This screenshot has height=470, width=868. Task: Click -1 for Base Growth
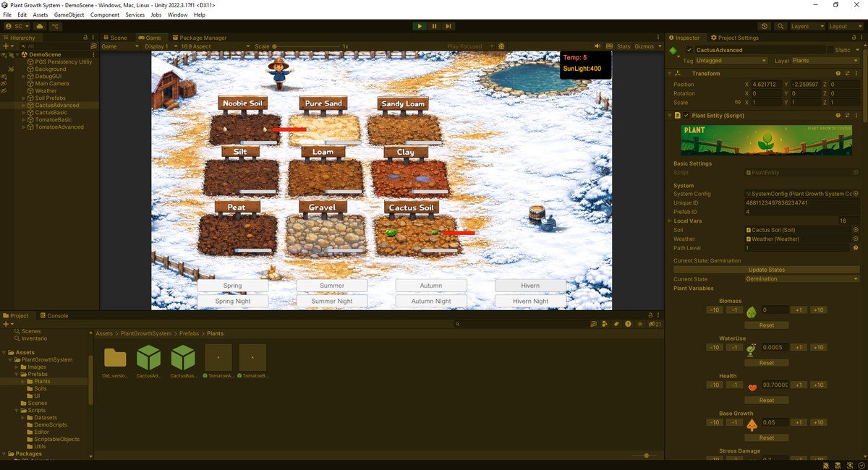point(734,422)
